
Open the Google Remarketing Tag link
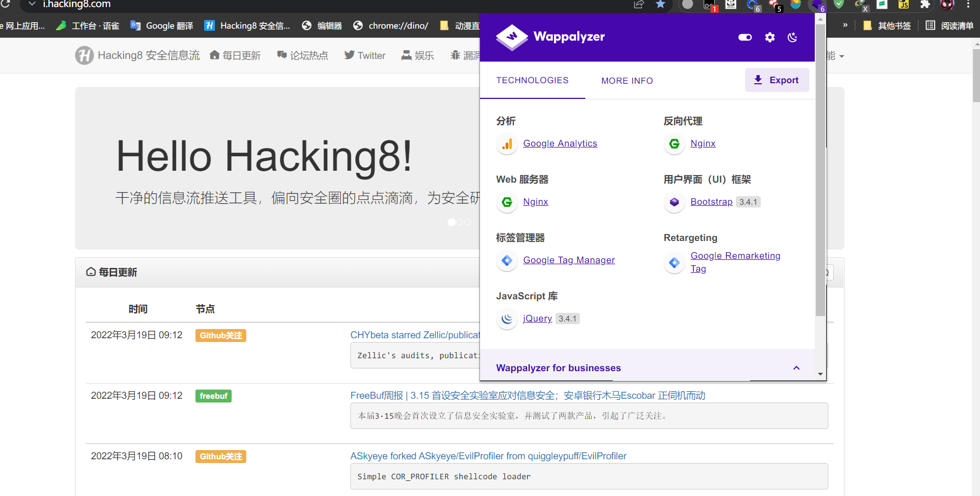(735, 262)
